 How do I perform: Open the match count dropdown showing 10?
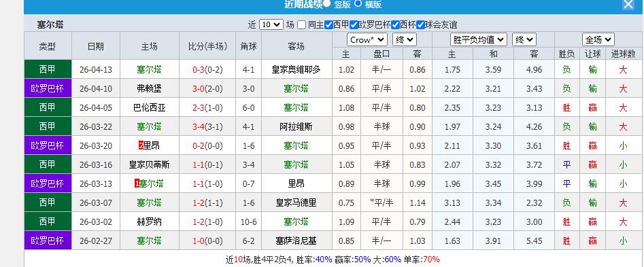[271, 24]
